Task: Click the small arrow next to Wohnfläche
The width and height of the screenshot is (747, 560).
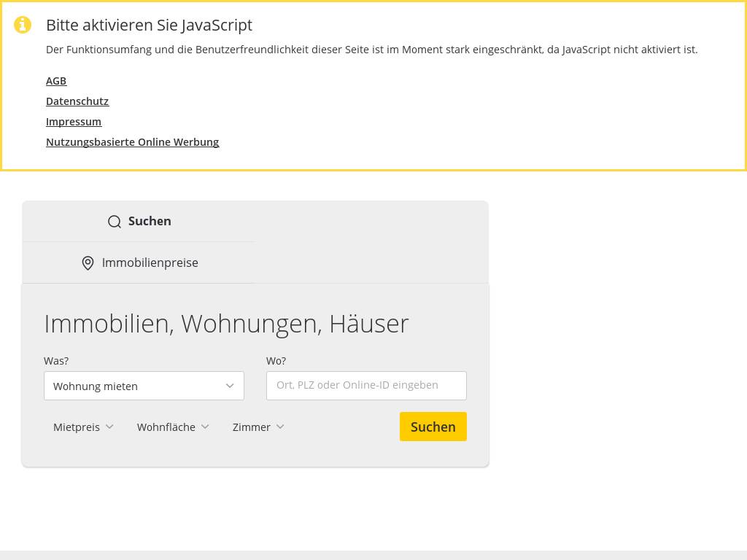Action: click(x=205, y=427)
